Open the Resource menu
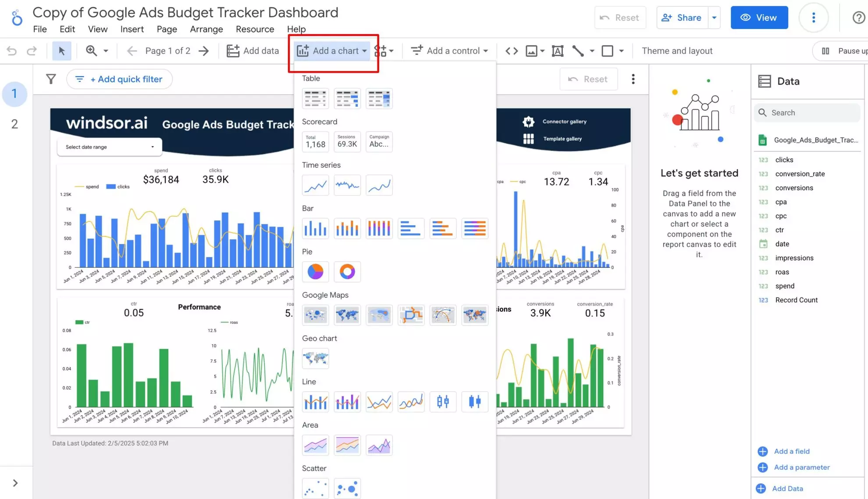This screenshot has width=868, height=499. 255,29
